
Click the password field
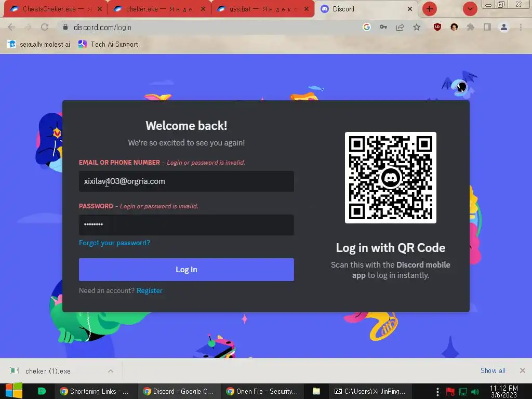click(x=187, y=224)
